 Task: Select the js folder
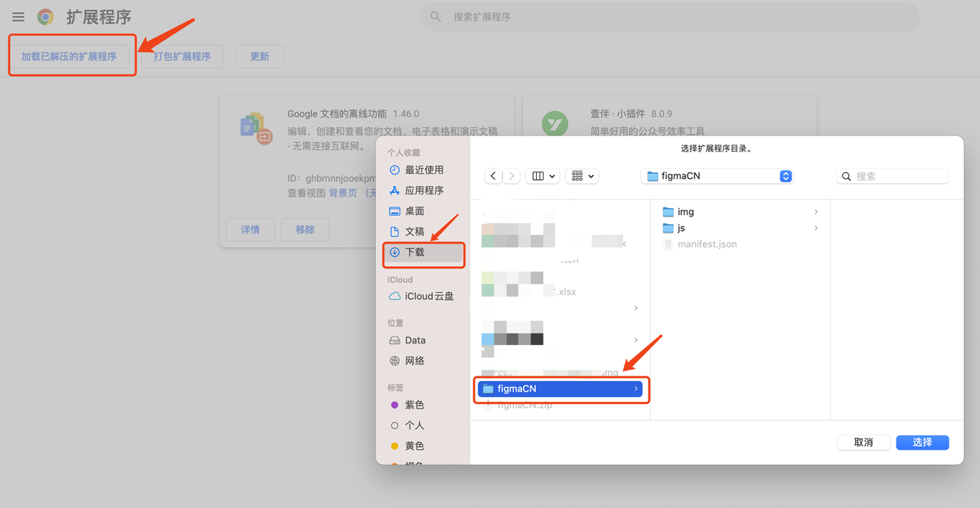[681, 228]
